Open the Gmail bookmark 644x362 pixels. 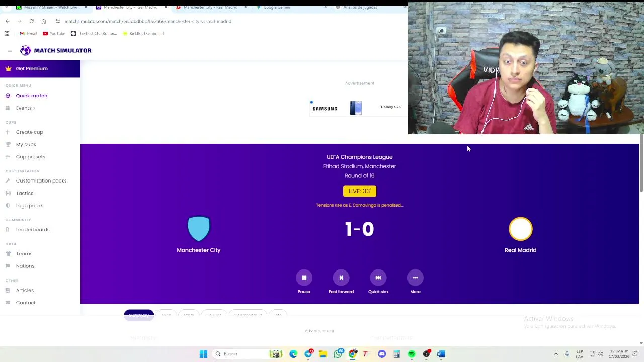(x=28, y=33)
